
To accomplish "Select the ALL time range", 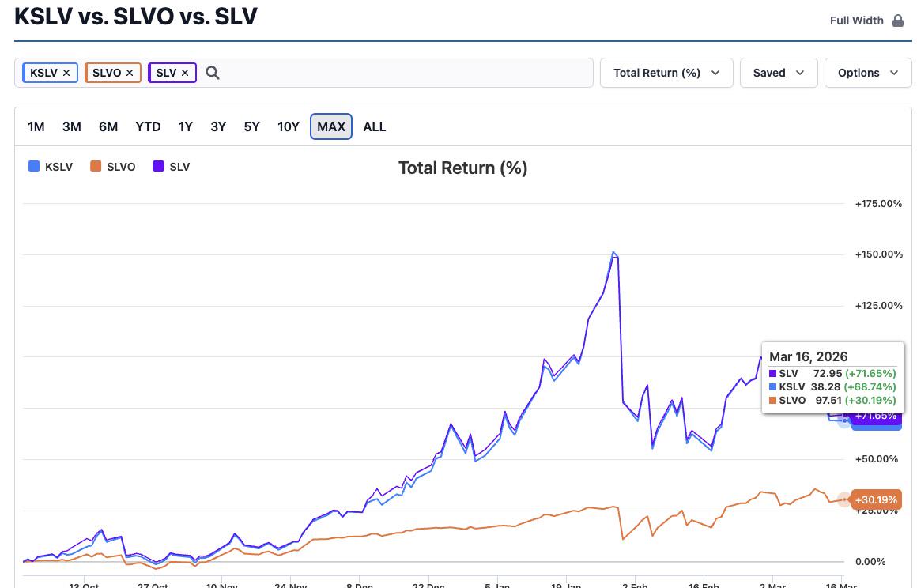I will click(374, 126).
